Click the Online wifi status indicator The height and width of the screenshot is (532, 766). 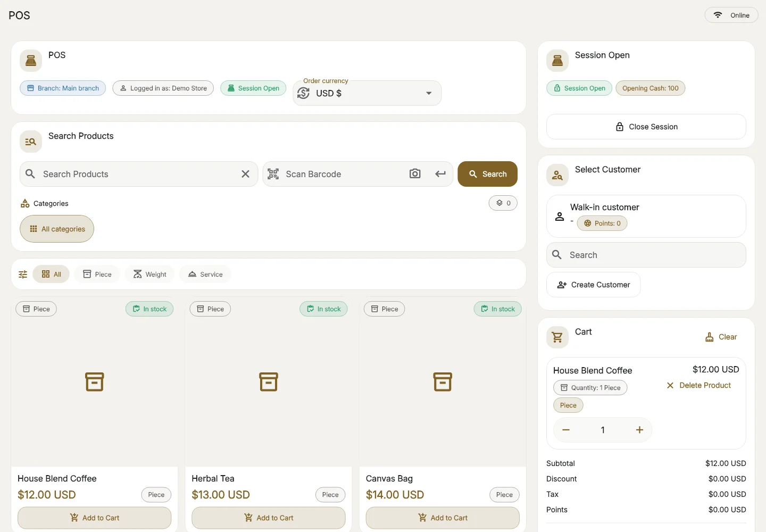pyautogui.click(x=731, y=15)
